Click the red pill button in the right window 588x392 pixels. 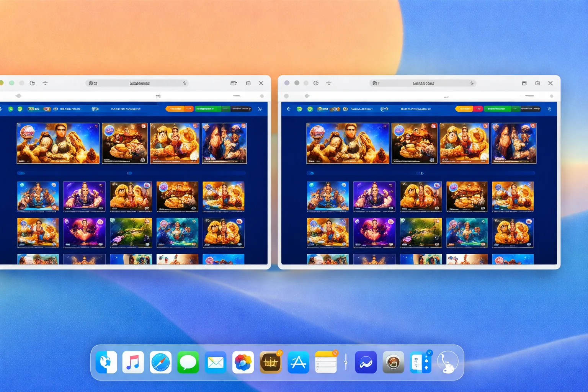(479, 109)
